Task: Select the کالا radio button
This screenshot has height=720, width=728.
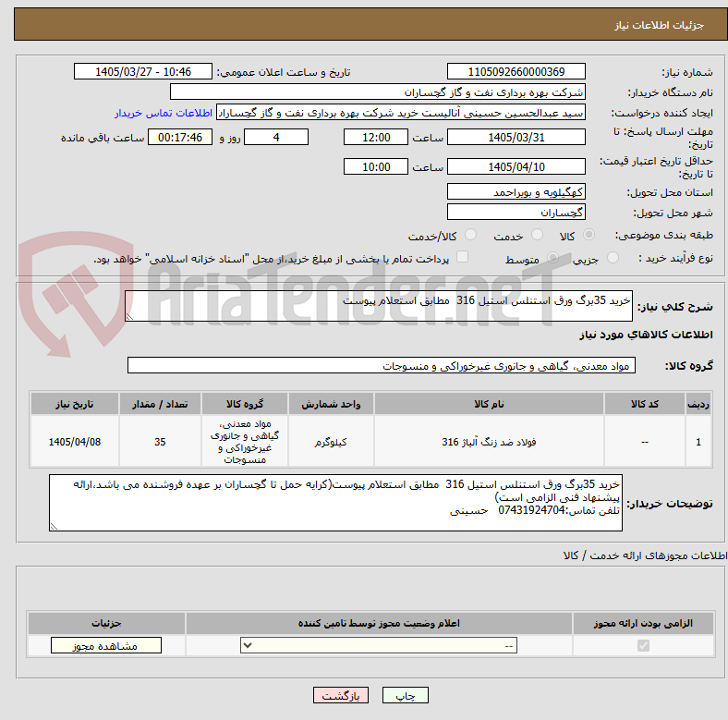Action: pyautogui.click(x=588, y=235)
